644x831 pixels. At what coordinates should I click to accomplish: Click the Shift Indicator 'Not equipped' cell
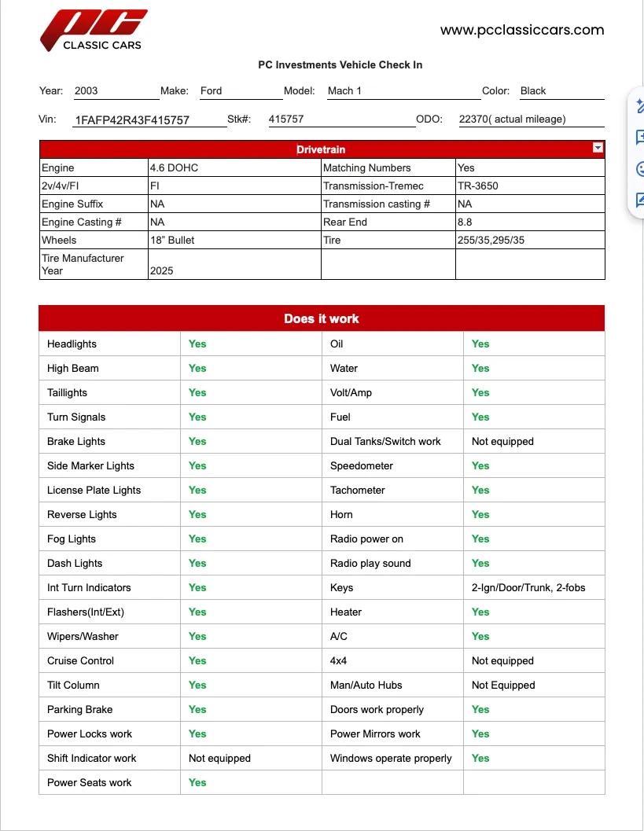click(x=251, y=759)
